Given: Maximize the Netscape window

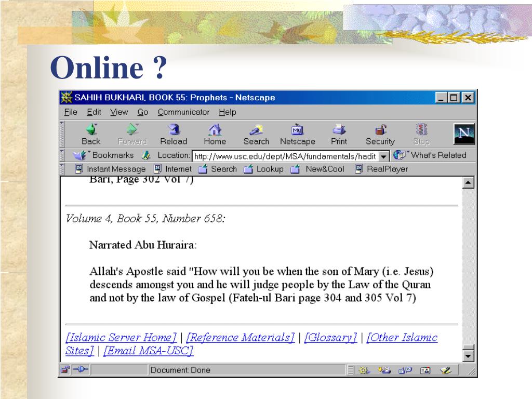Looking at the screenshot, I should (x=454, y=98).
